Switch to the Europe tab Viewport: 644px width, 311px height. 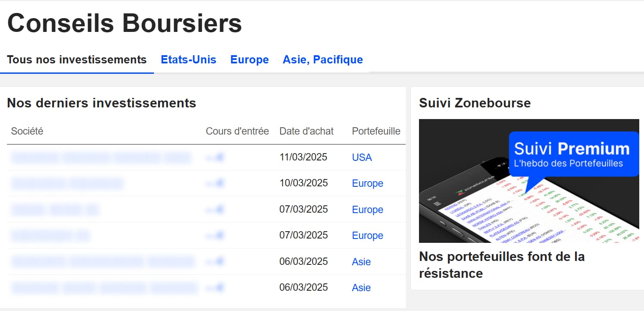tap(250, 60)
